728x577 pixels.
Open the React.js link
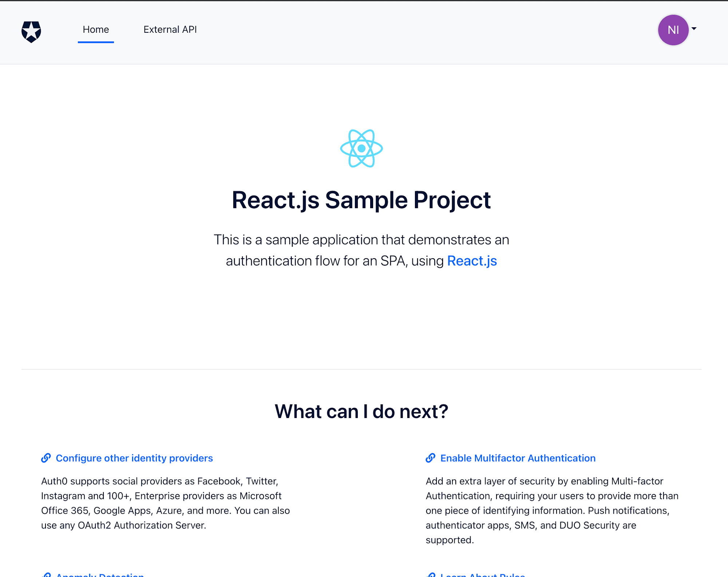coord(472,261)
